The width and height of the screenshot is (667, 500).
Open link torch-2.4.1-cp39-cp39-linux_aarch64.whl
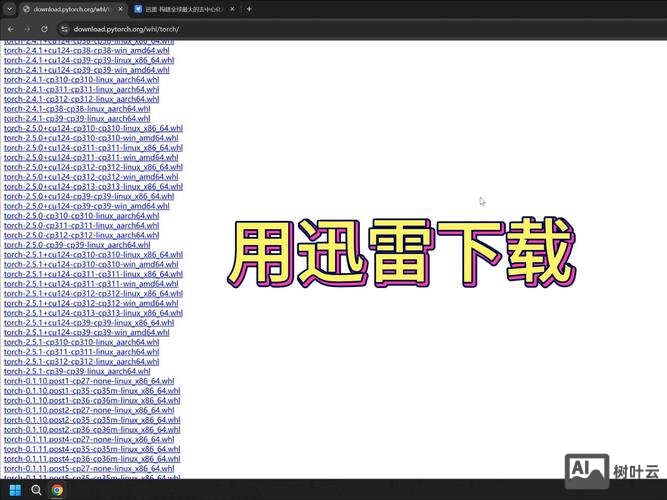click(x=77, y=118)
